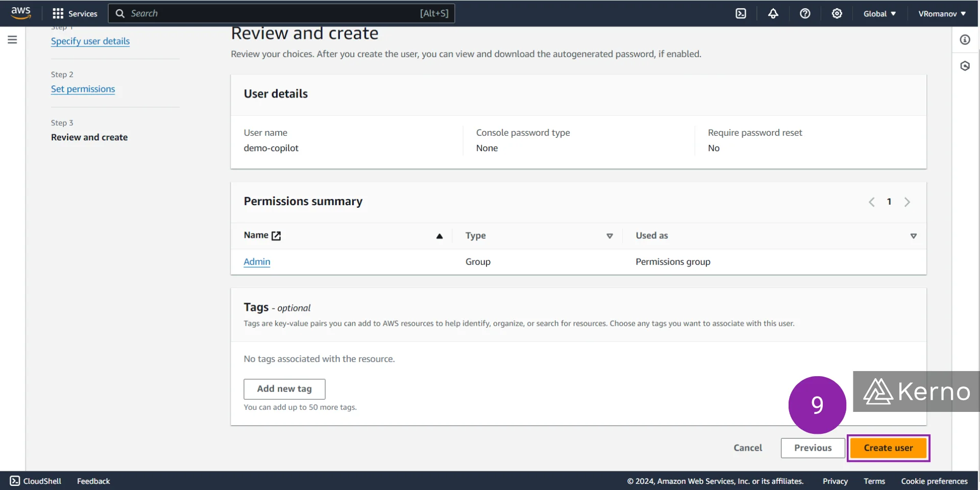Launch CloudShell from the footer icon

click(x=14, y=480)
